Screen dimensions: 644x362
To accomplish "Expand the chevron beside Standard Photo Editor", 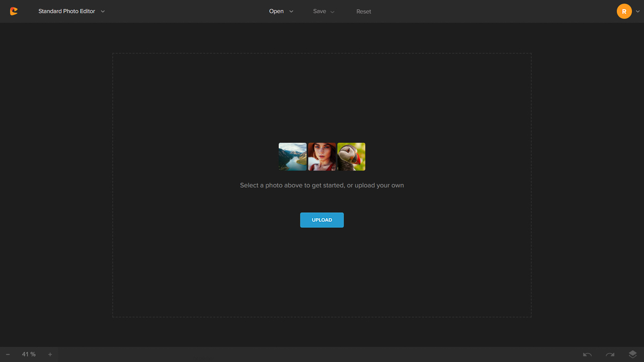I will [x=103, y=12].
